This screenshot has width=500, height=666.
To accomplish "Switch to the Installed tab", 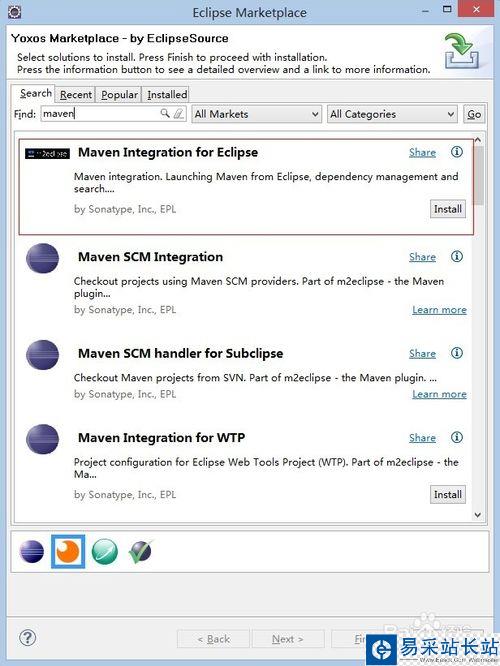I will (x=167, y=94).
